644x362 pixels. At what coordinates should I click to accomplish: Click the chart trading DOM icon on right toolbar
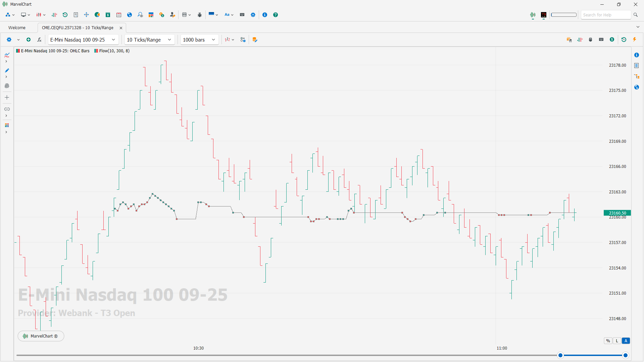coord(580,40)
